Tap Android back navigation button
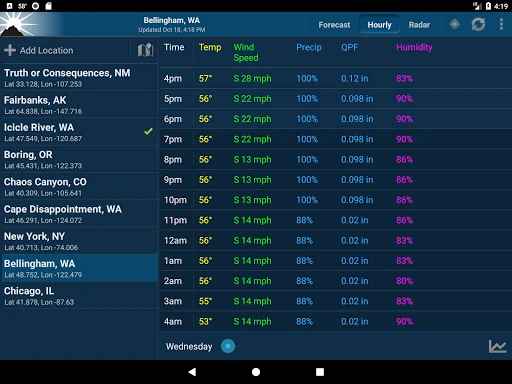Image resolution: width=512 pixels, height=384 pixels. [x=192, y=372]
